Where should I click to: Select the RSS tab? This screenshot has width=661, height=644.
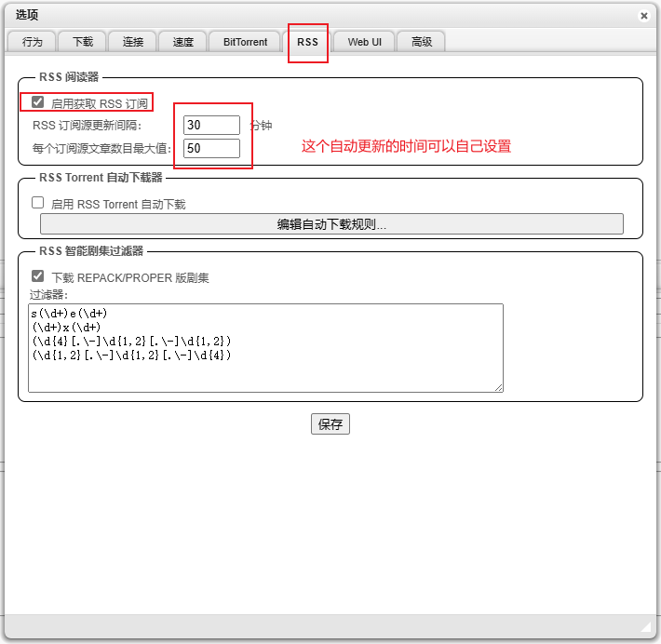coord(307,42)
